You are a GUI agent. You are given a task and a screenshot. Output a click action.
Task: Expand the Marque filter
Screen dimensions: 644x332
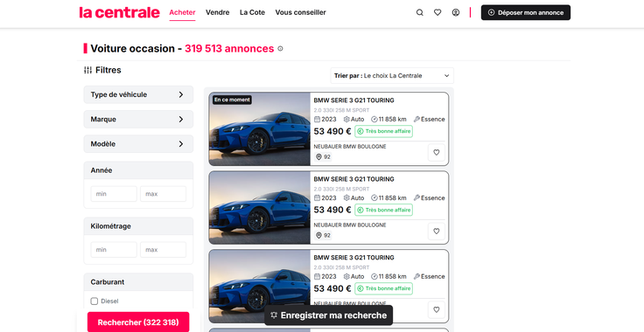138,120
